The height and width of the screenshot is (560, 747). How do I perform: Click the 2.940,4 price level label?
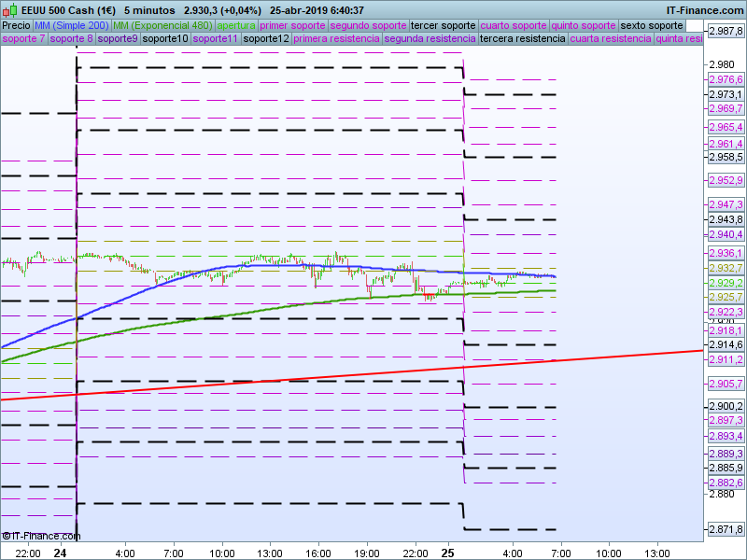tap(726, 234)
